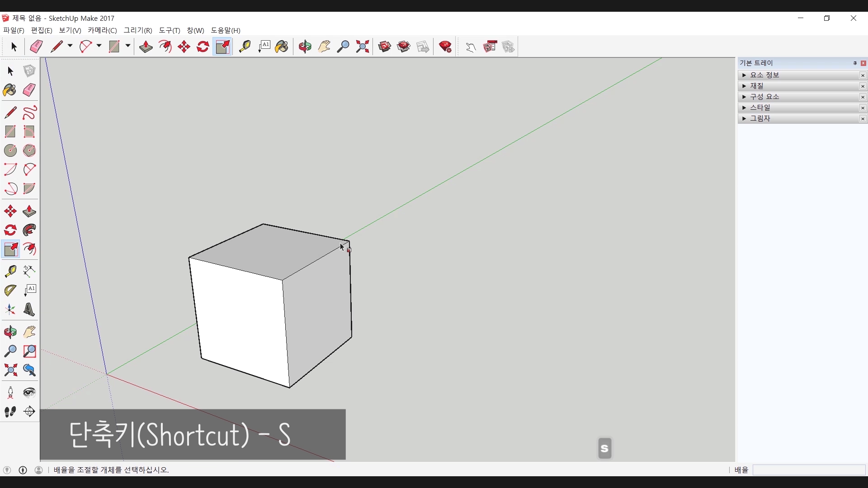Viewport: 868px width, 488px height.
Task: Choose the Tape Measure tool in top toolbar
Action: coord(245,47)
